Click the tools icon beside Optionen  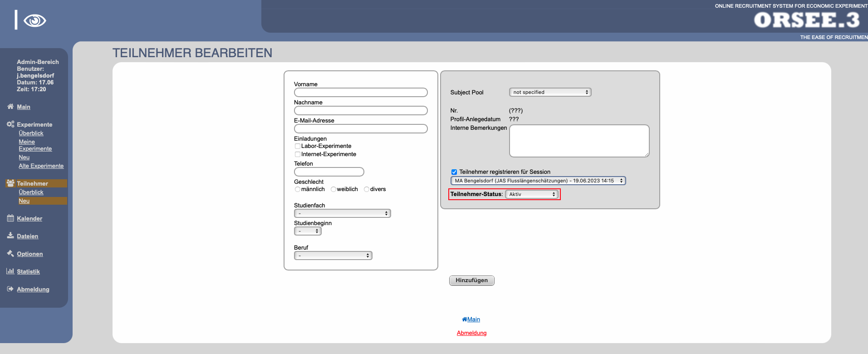(x=10, y=254)
